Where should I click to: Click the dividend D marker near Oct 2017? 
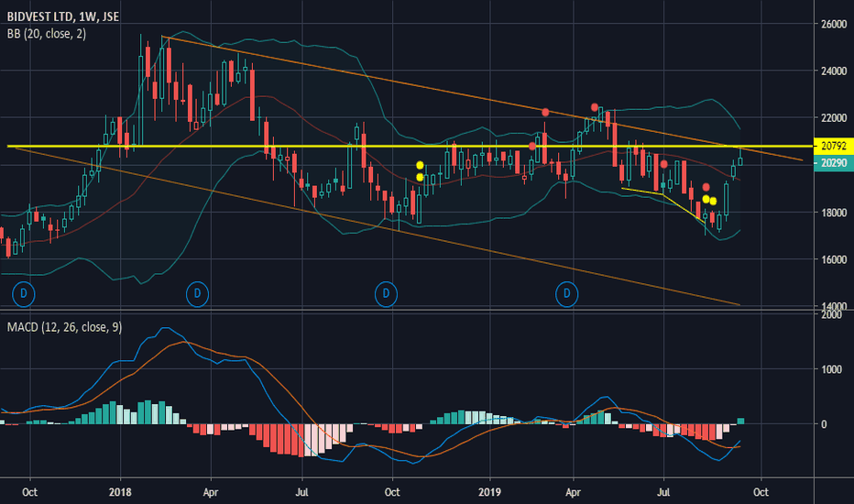(x=24, y=294)
